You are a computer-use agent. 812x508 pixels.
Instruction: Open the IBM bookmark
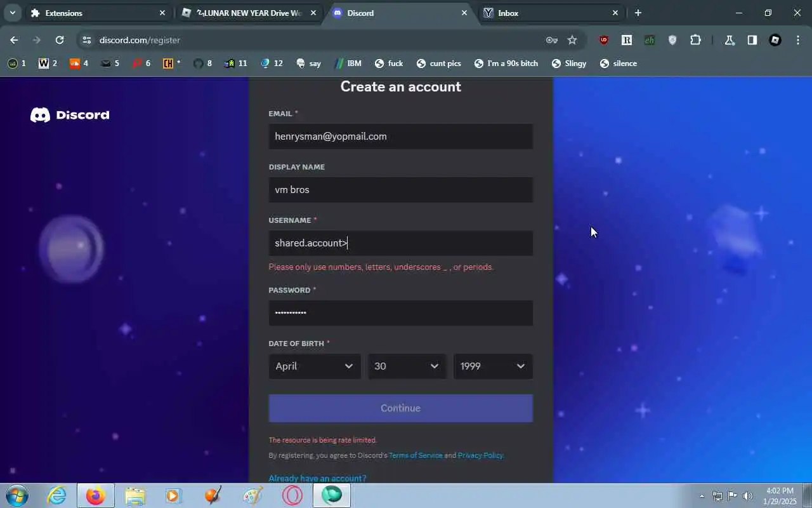click(x=347, y=63)
